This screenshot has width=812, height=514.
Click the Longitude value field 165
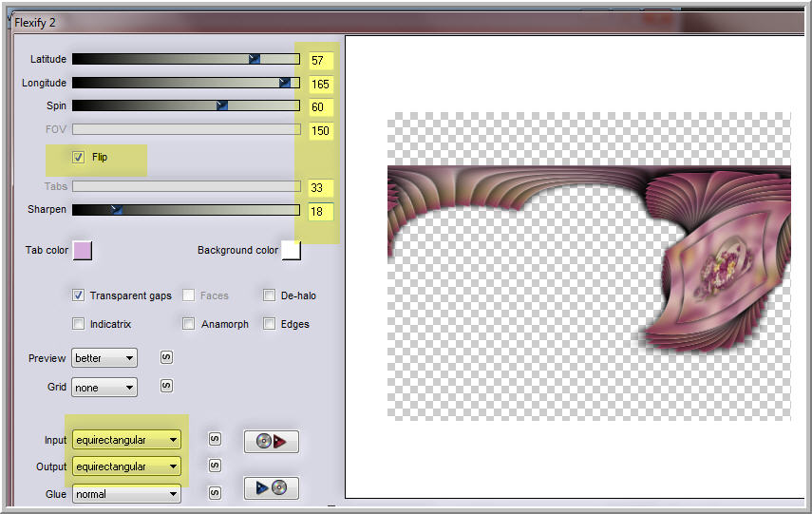tap(321, 84)
